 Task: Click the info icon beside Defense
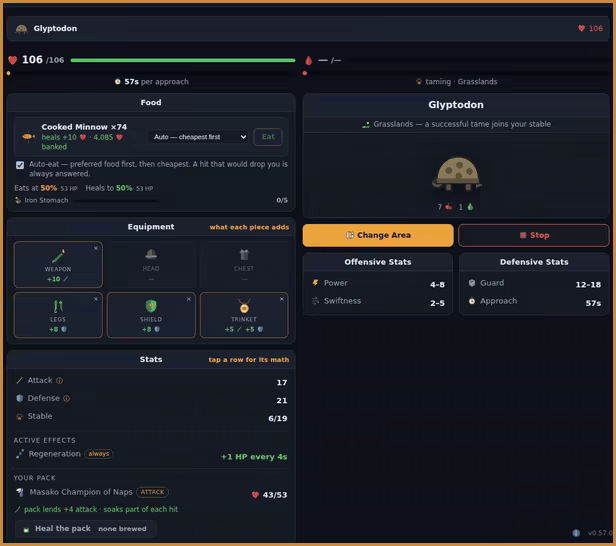pyautogui.click(x=67, y=399)
